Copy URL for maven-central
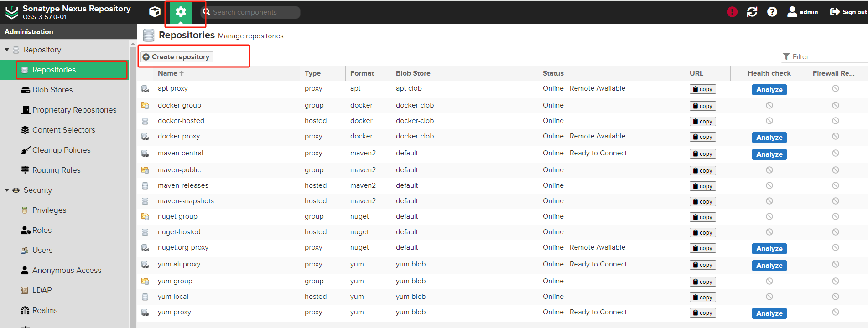 (702, 154)
